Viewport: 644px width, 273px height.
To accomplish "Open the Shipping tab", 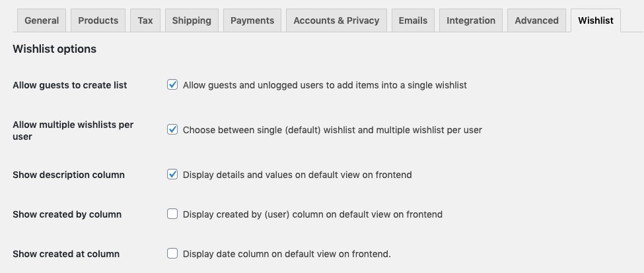I will (x=192, y=20).
